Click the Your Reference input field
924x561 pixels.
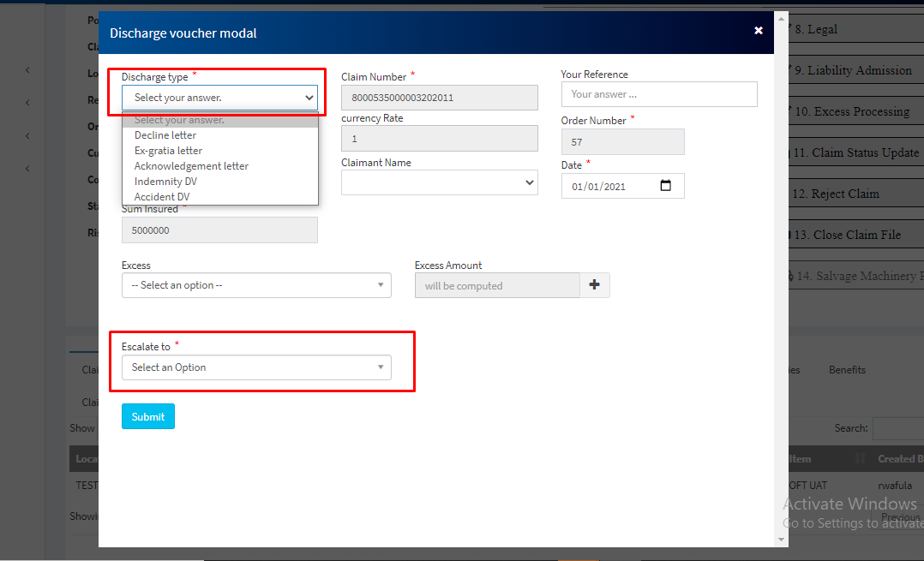[x=658, y=94]
